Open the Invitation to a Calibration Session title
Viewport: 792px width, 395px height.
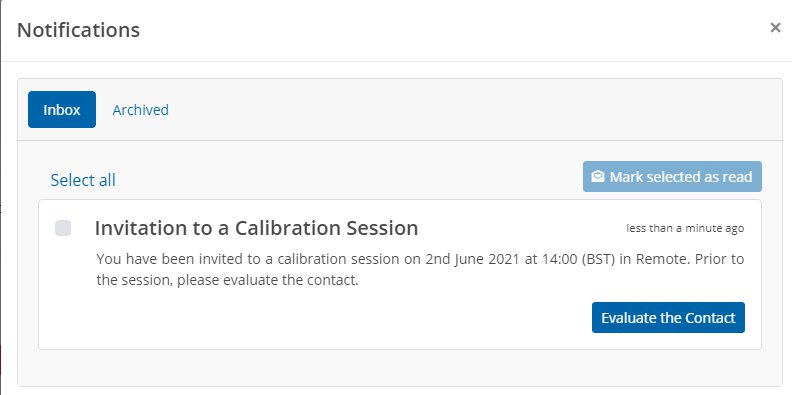point(257,228)
